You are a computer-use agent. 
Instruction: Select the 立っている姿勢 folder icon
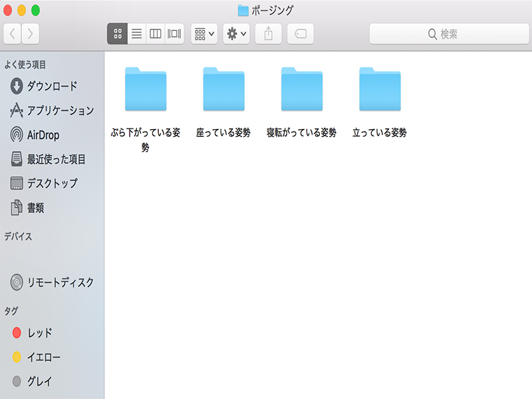point(380,89)
